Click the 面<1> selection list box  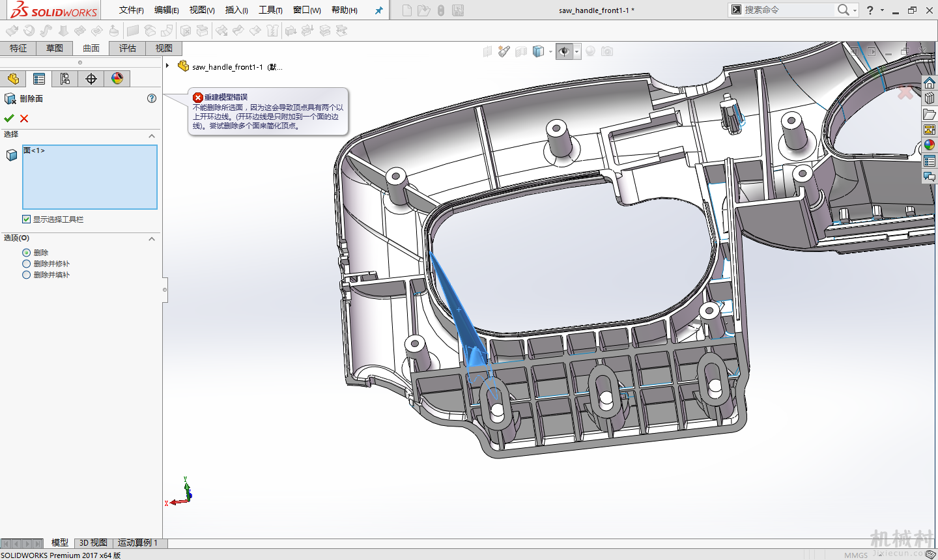point(90,177)
